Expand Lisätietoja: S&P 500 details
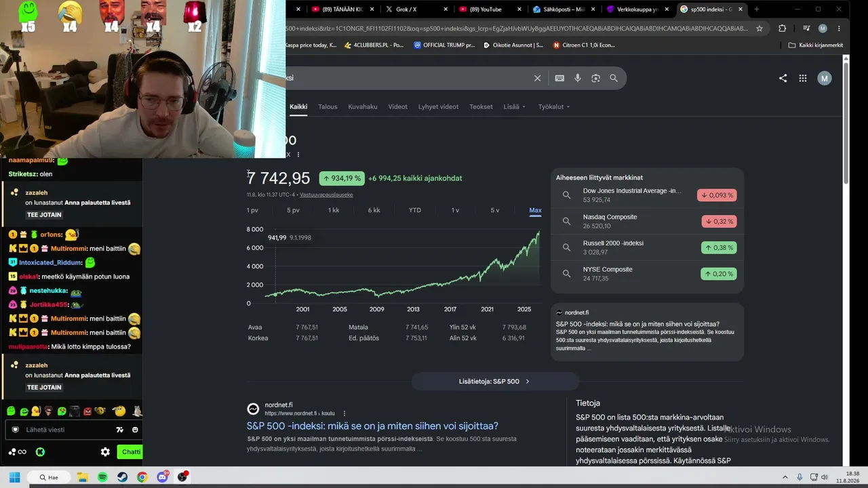The image size is (868, 488). pos(495,382)
